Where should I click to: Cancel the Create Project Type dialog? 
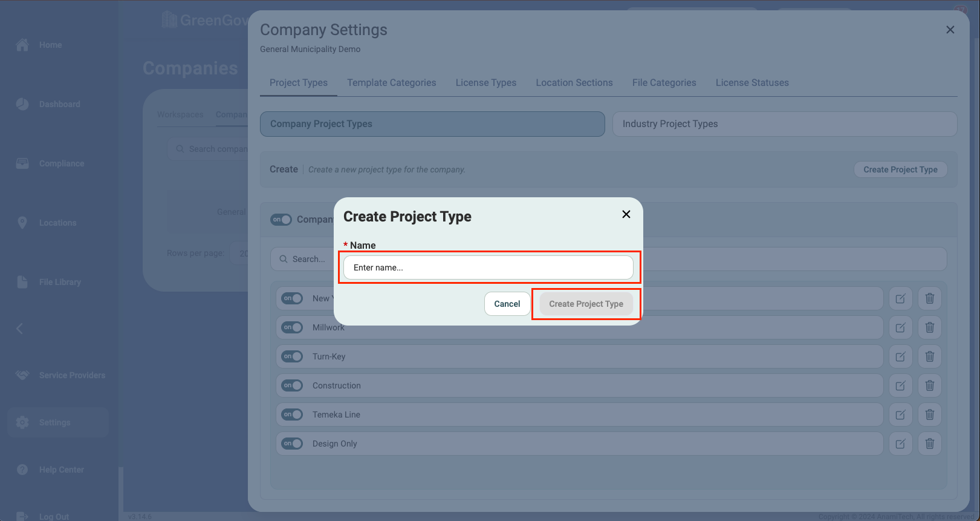coord(507,304)
